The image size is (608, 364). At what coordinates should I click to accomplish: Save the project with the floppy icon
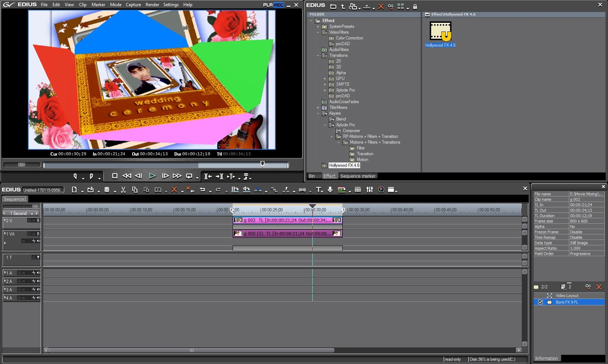pos(107,190)
